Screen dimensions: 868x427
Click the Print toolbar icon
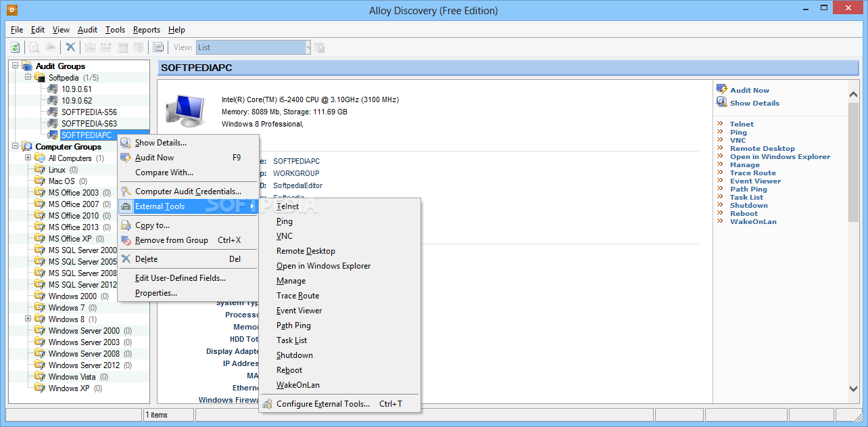[50, 47]
